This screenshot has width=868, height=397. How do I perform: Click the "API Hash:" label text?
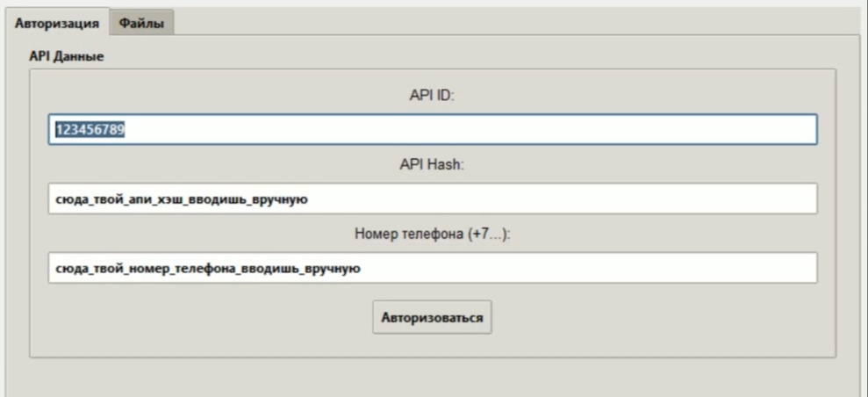pyautogui.click(x=432, y=164)
